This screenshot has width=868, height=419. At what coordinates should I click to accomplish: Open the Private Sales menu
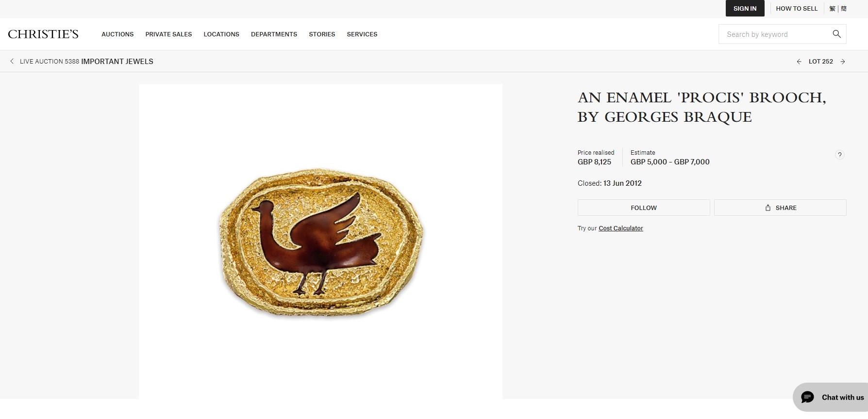pos(168,34)
